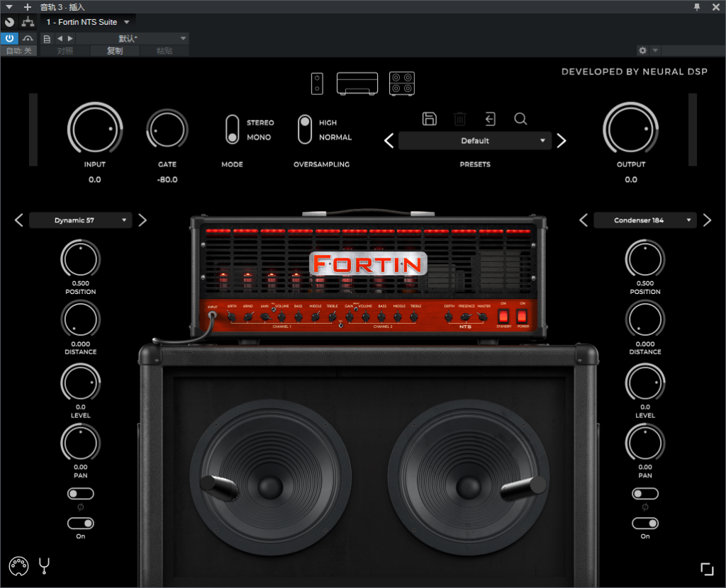The image size is (726, 588).
Task: Open the Dynamic 57 microphone dropdown
Action: (x=81, y=220)
